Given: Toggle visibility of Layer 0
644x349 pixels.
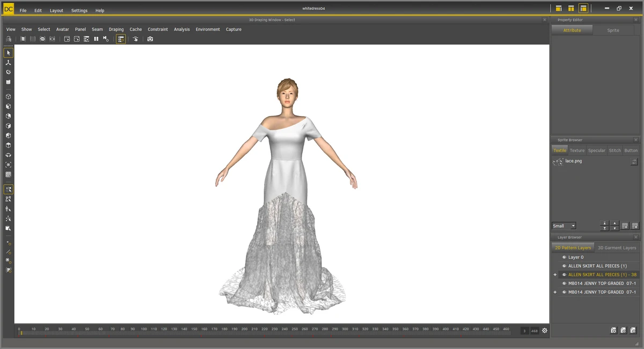Looking at the screenshot, I should 564,257.
